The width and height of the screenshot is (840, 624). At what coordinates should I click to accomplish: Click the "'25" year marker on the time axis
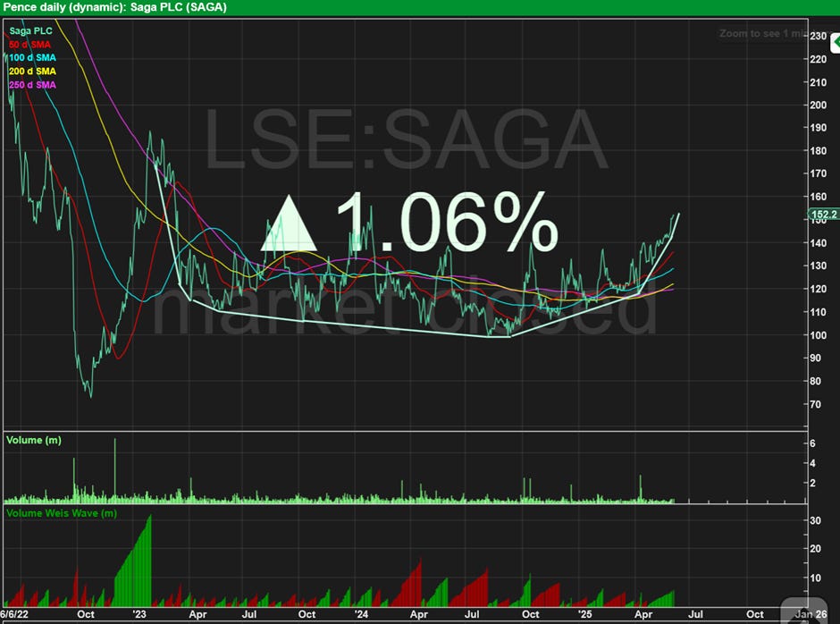pyautogui.click(x=584, y=614)
